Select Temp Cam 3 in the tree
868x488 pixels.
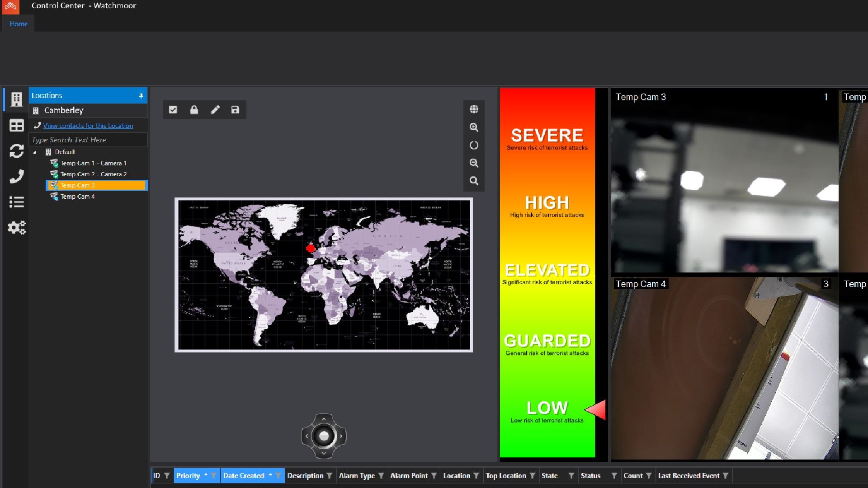(x=97, y=185)
